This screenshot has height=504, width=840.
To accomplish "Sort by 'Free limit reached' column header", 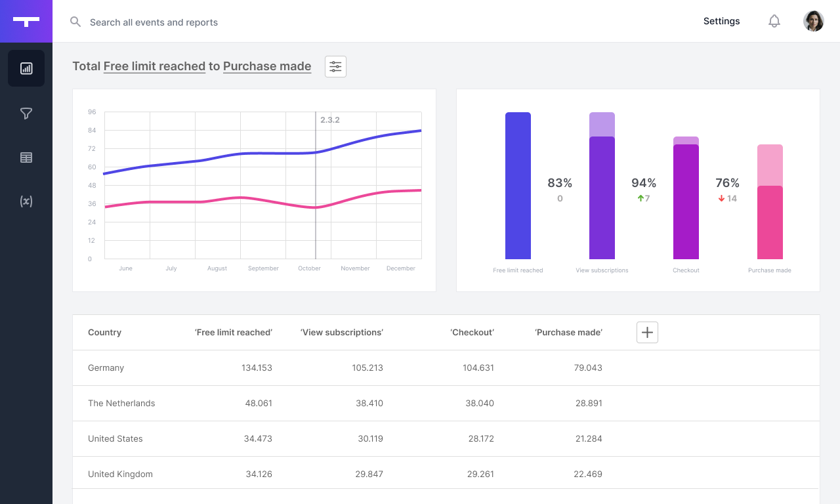I will tap(234, 333).
